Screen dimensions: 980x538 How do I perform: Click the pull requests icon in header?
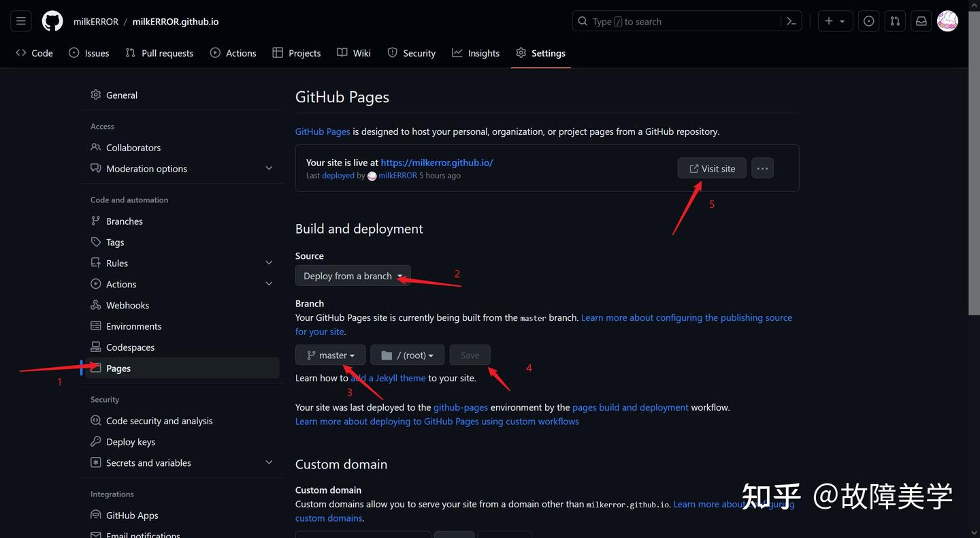tap(894, 21)
